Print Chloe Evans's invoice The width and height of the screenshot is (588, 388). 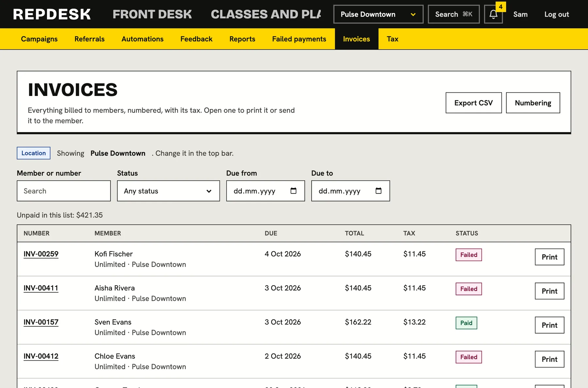[x=549, y=359]
